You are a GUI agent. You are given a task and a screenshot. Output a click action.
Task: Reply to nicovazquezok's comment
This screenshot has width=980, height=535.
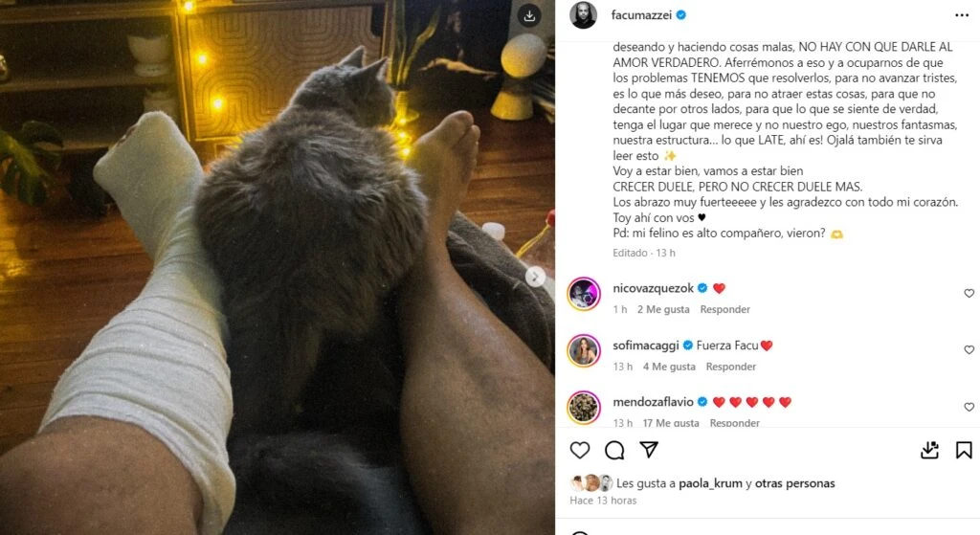point(725,309)
